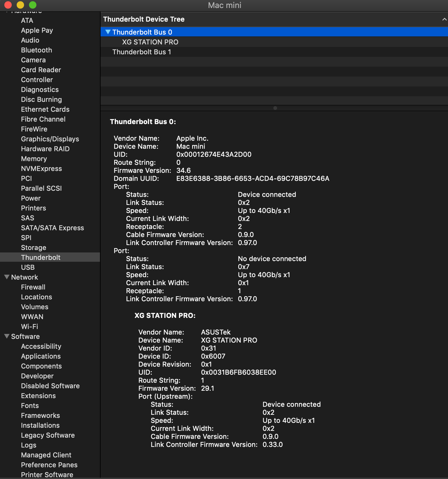Select Power in sidebar
Viewport: 448px width, 479px height.
(31, 198)
